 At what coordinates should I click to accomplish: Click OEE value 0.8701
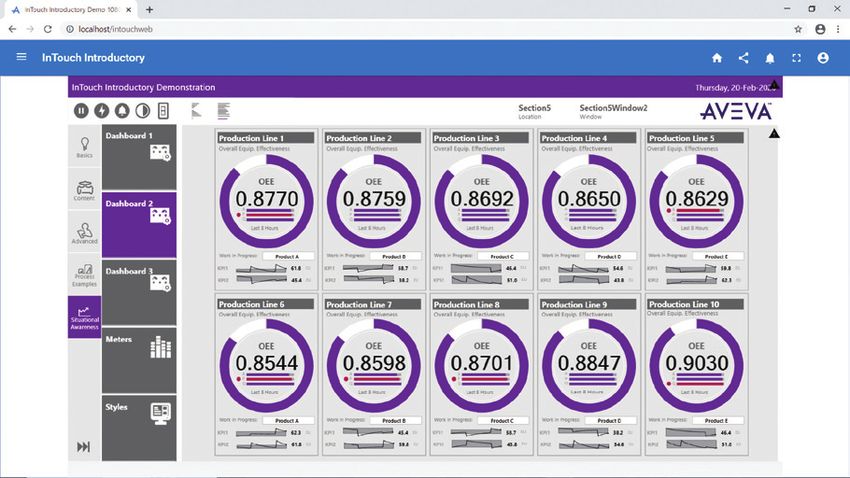(481, 363)
